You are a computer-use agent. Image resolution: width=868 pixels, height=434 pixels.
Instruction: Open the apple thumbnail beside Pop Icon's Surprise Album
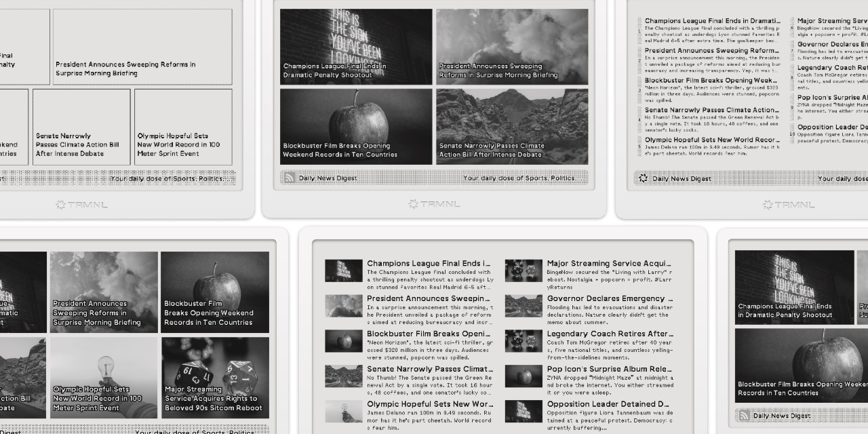[x=524, y=376]
